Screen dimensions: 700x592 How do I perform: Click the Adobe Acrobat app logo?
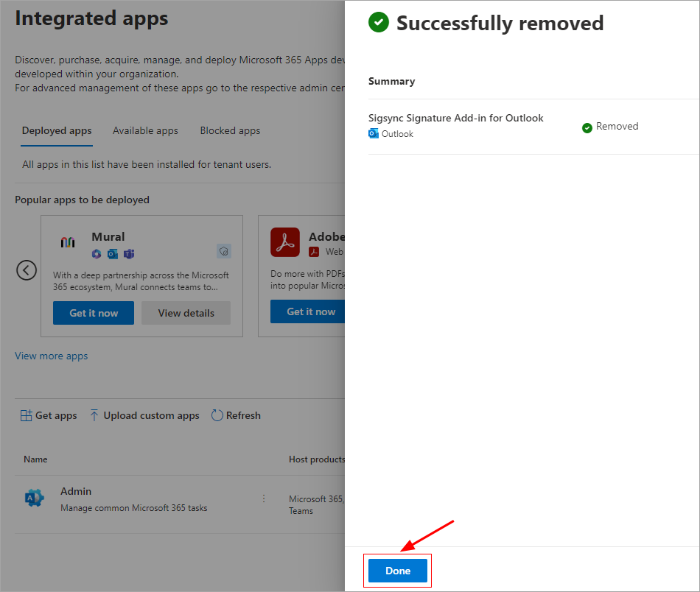click(x=285, y=242)
